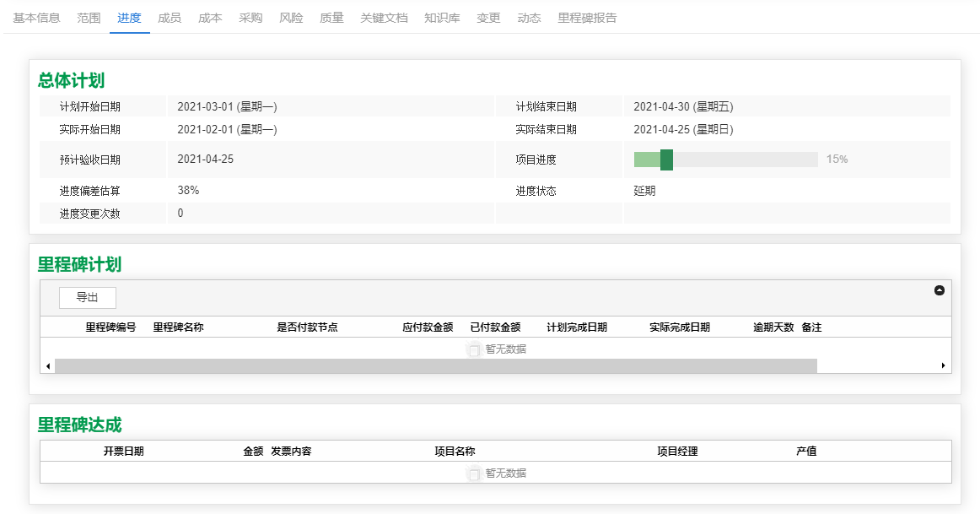980x514 pixels.
Task: Switch to the 里程碑报告 tab
Action: [x=587, y=18]
